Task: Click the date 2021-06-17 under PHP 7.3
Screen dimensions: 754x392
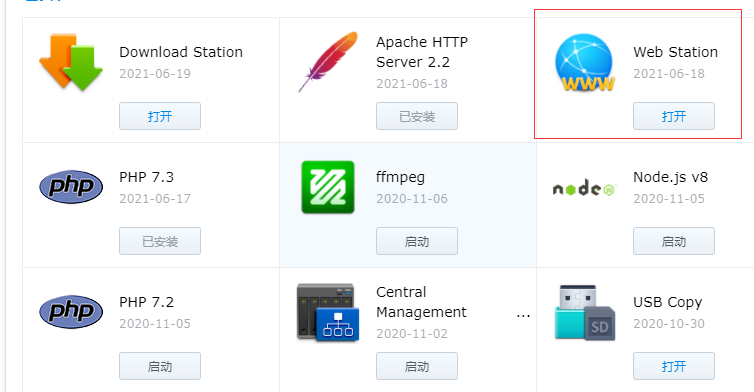Action: pos(155,199)
